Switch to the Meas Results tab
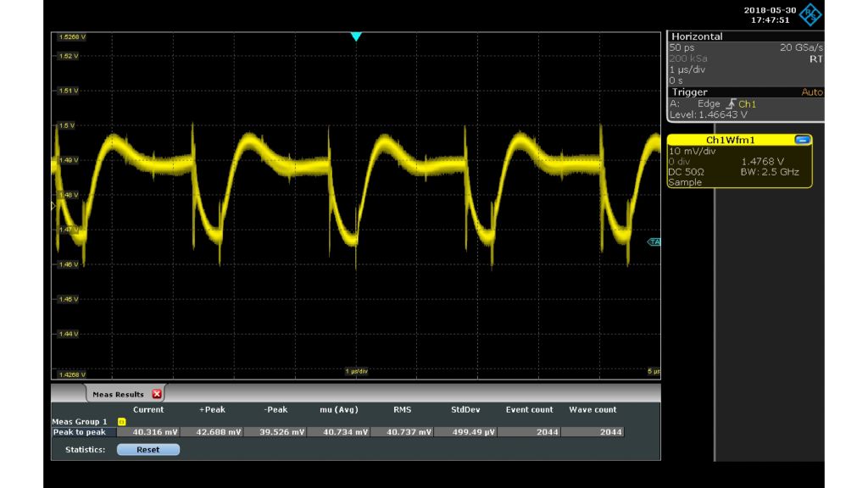The height and width of the screenshot is (488, 868). pos(119,394)
